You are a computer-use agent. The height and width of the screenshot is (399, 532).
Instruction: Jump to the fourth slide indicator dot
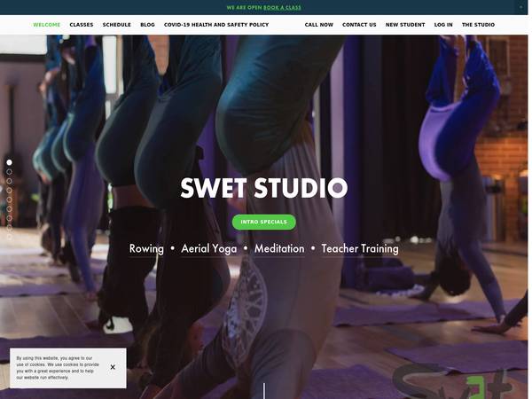9,191
